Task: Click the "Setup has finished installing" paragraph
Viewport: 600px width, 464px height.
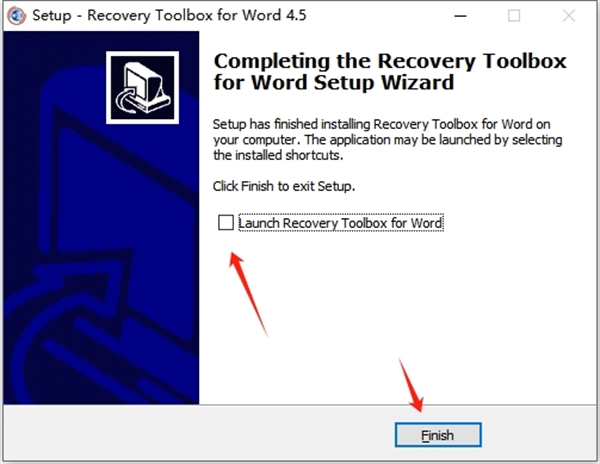Action: [387, 140]
